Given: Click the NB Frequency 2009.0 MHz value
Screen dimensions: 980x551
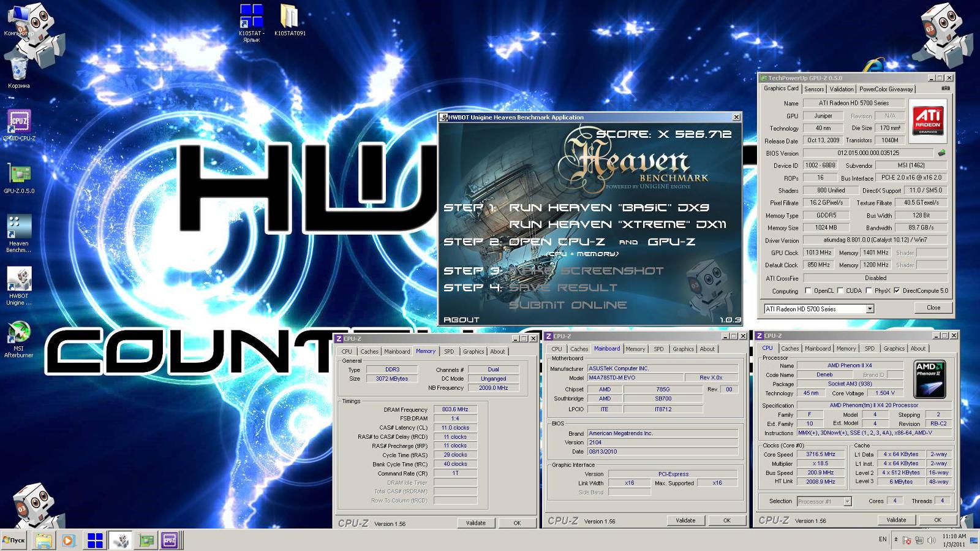Looking at the screenshot, I should coord(493,387).
